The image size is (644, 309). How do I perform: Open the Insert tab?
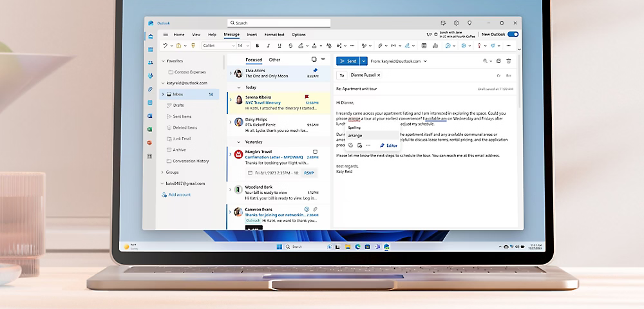252,35
